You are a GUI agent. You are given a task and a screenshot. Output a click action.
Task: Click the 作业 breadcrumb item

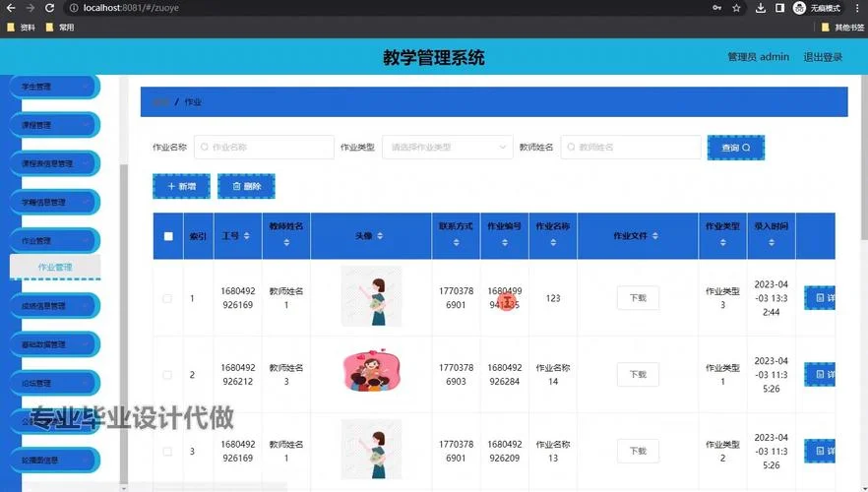193,101
